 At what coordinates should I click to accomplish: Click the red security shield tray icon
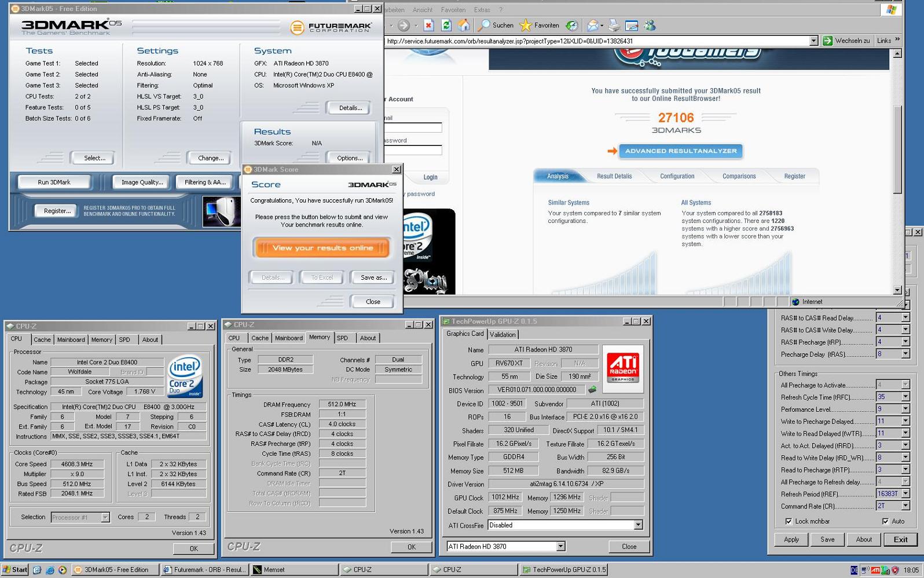pos(895,570)
